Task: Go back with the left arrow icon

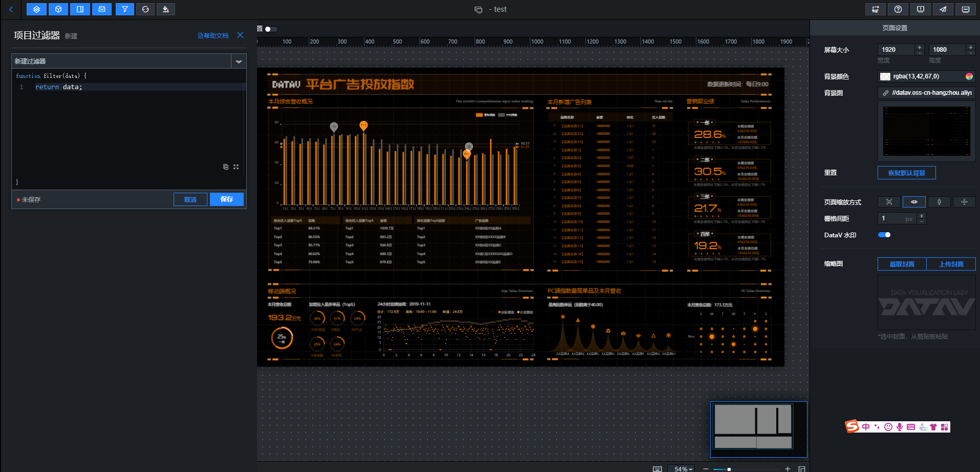Action: (11, 9)
